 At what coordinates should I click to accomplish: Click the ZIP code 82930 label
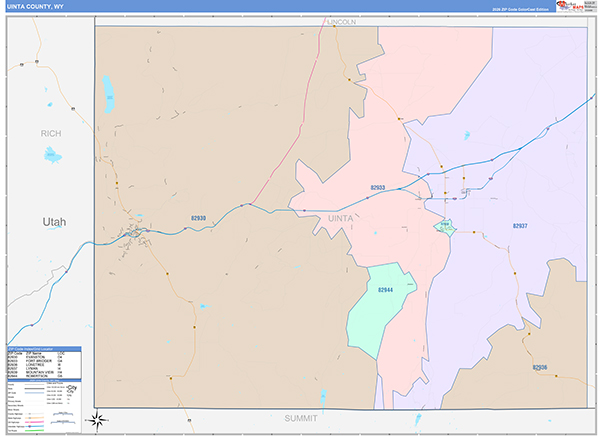pos(198,218)
